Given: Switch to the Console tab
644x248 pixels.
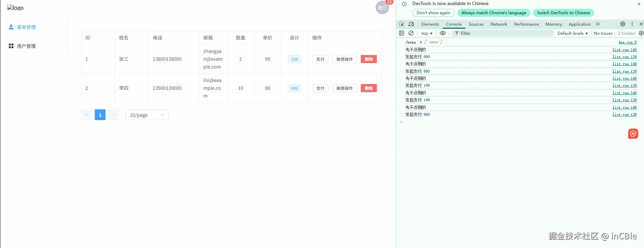Looking at the screenshot, I should (x=454, y=24).
